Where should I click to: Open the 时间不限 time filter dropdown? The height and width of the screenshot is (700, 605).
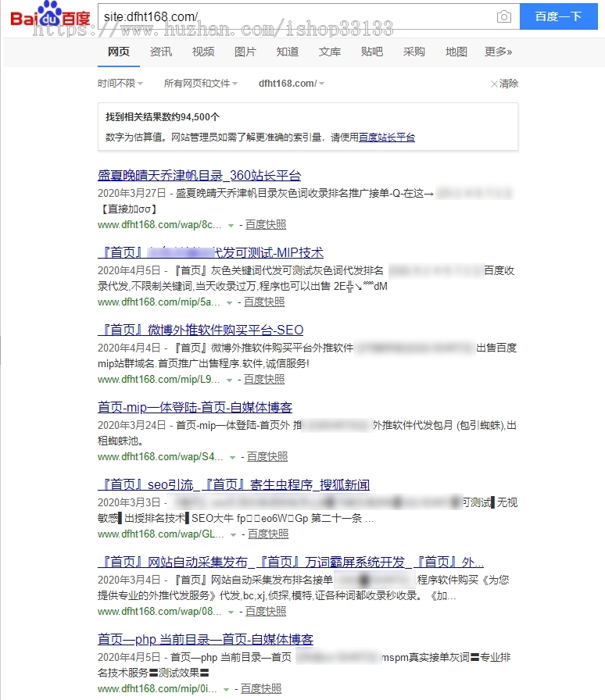tap(120, 84)
